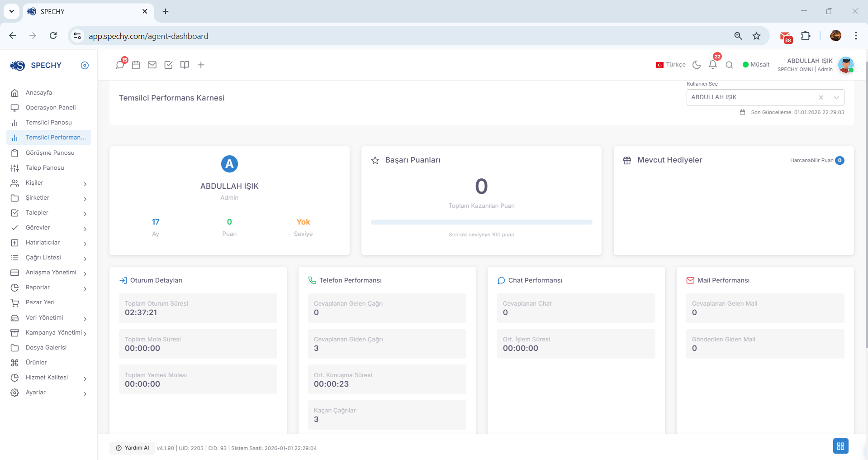868x460 pixels.
Task: Open the chat messages icon with 15 badge
Action: click(x=120, y=65)
